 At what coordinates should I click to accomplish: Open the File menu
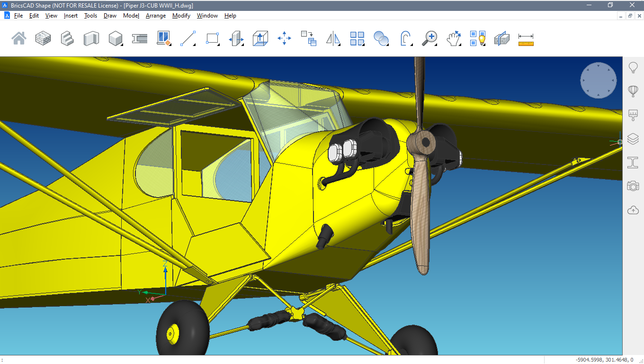pos(18,16)
